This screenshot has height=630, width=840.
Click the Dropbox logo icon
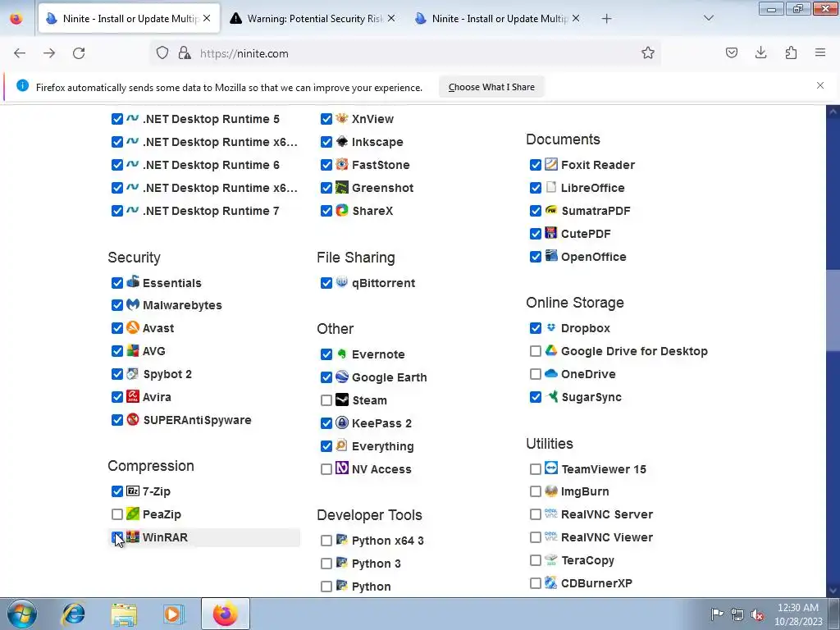[x=550, y=328]
